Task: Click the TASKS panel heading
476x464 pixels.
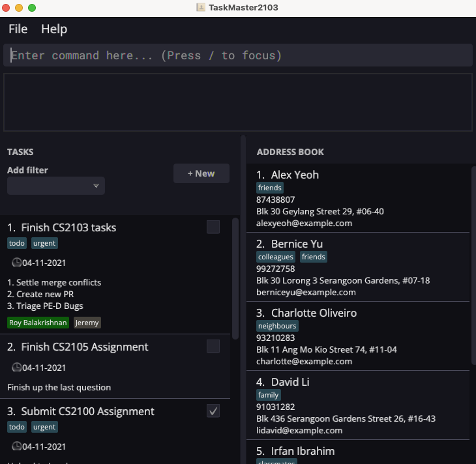Action: 20,152
